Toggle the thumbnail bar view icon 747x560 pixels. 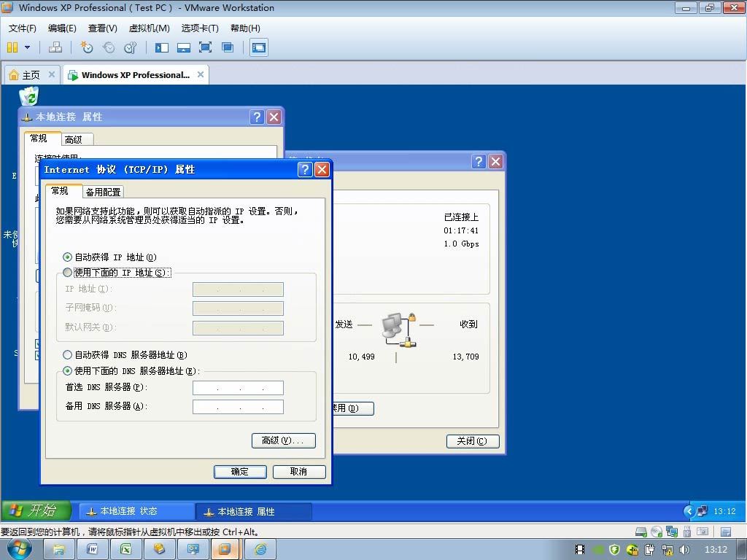(183, 47)
